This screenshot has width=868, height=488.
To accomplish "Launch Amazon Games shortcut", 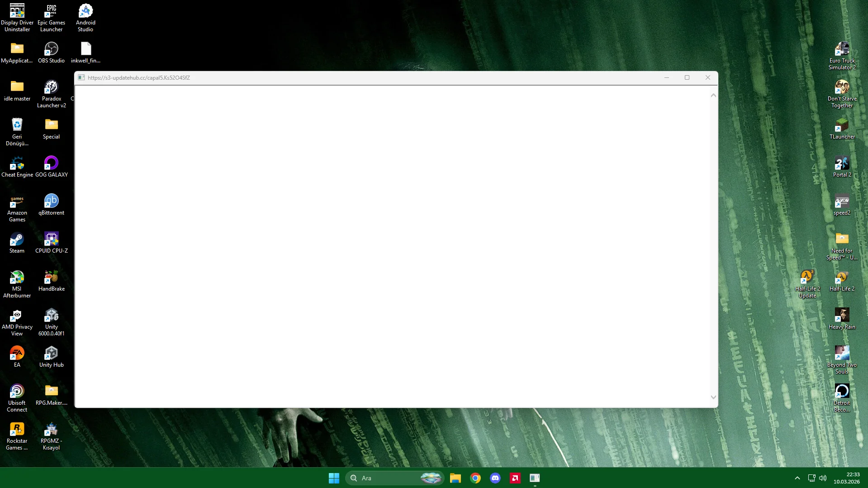I will point(17,208).
